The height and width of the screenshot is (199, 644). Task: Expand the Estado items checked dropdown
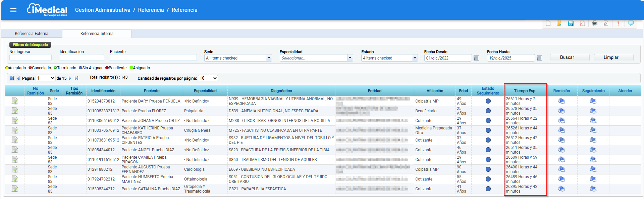tap(389, 58)
